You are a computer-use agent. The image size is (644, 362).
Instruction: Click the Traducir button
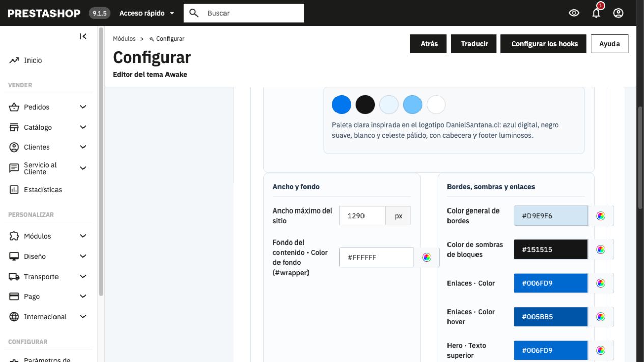click(x=474, y=44)
